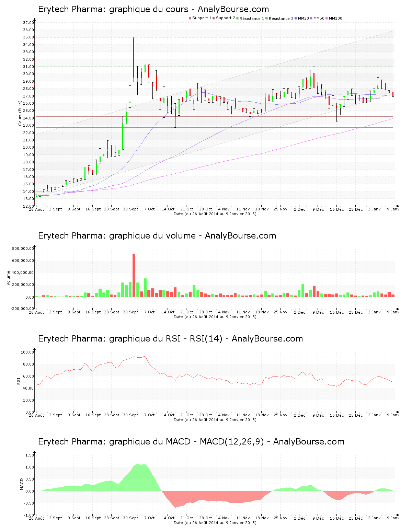Screen dimensions: 412x532
Task: Click the price chart date range caption
Action: point(215,214)
